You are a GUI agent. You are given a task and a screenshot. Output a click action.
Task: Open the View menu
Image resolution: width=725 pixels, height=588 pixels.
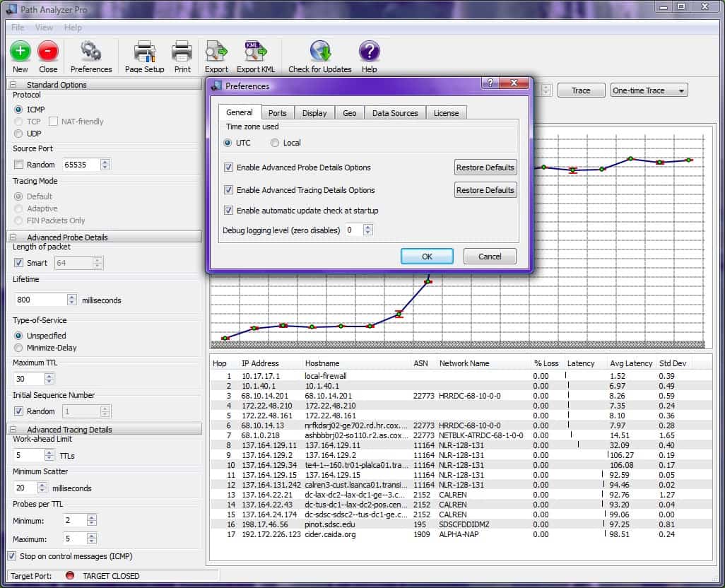pyautogui.click(x=44, y=28)
